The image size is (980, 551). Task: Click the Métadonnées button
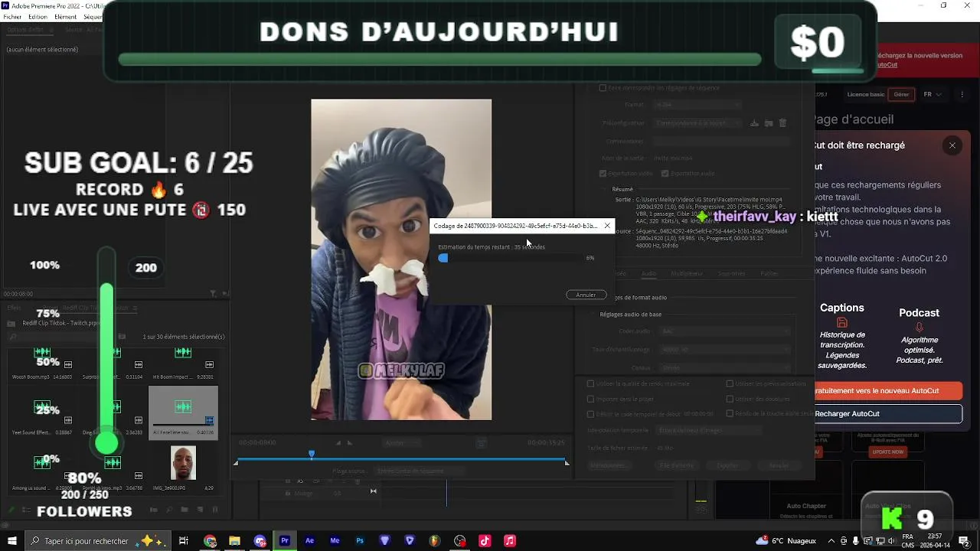pyautogui.click(x=609, y=465)
